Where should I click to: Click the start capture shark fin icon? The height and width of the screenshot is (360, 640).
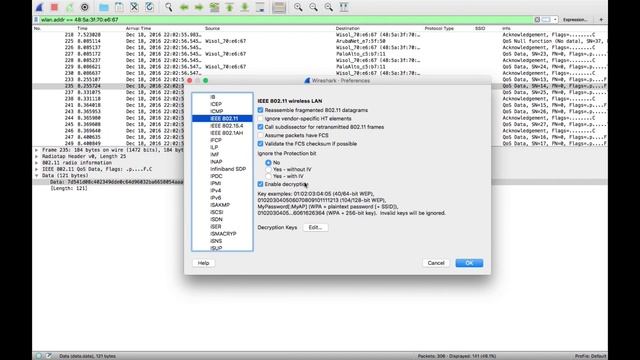pos(39,7)
